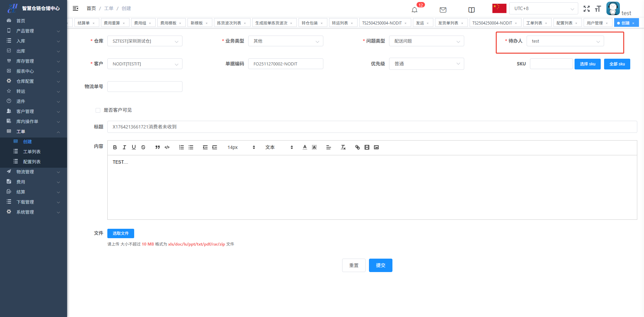Click the 选取文件 upload button
644x317 pixels.
(120, 233)
